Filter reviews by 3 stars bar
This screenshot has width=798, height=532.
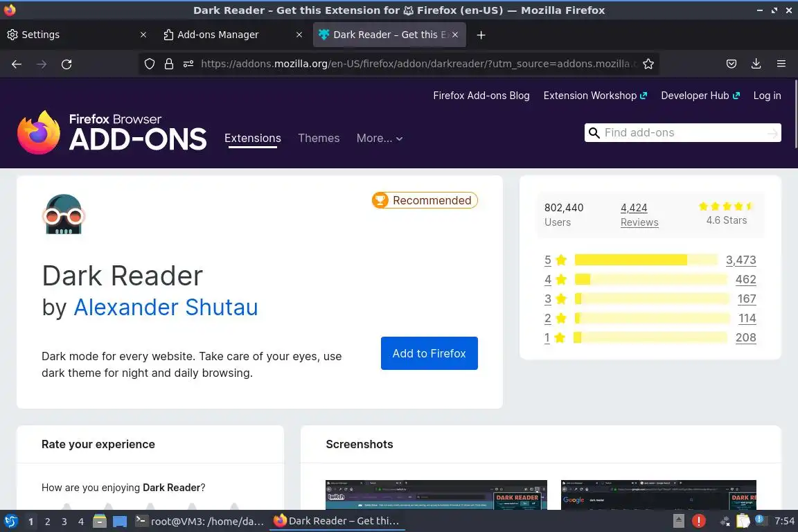(x=652, y=299)
